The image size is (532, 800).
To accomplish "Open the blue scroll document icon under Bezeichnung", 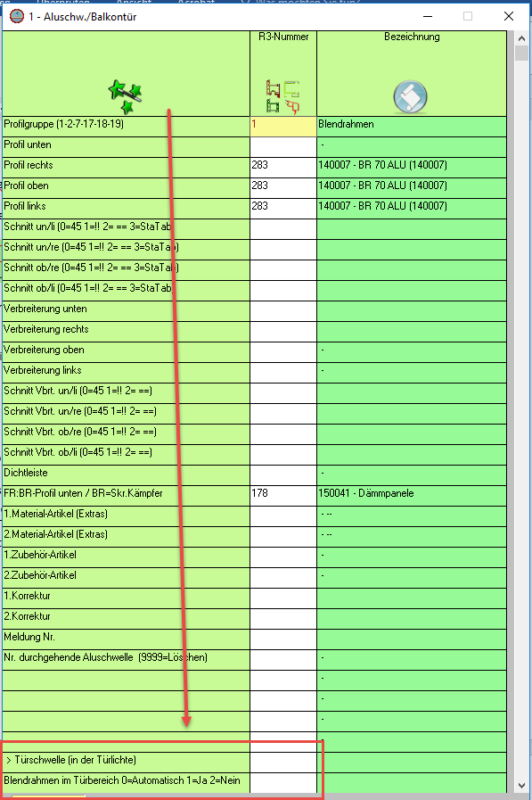I will coord(410,96).
